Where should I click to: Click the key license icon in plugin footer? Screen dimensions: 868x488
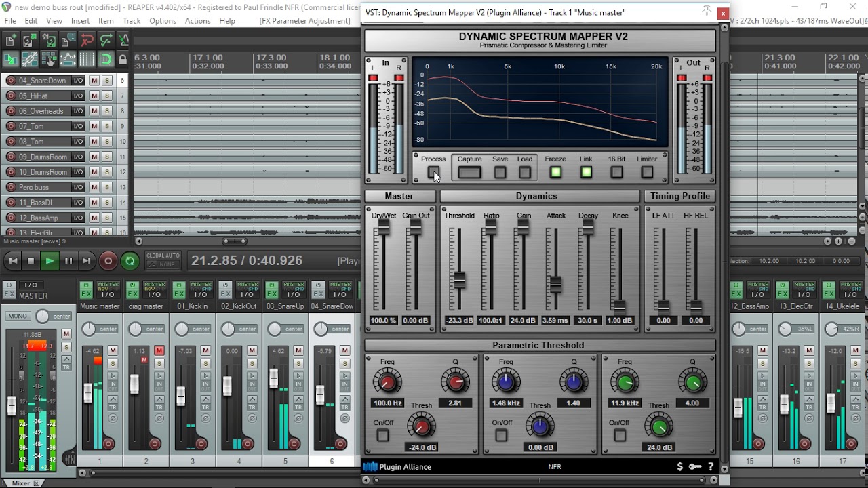click(695, 466)
